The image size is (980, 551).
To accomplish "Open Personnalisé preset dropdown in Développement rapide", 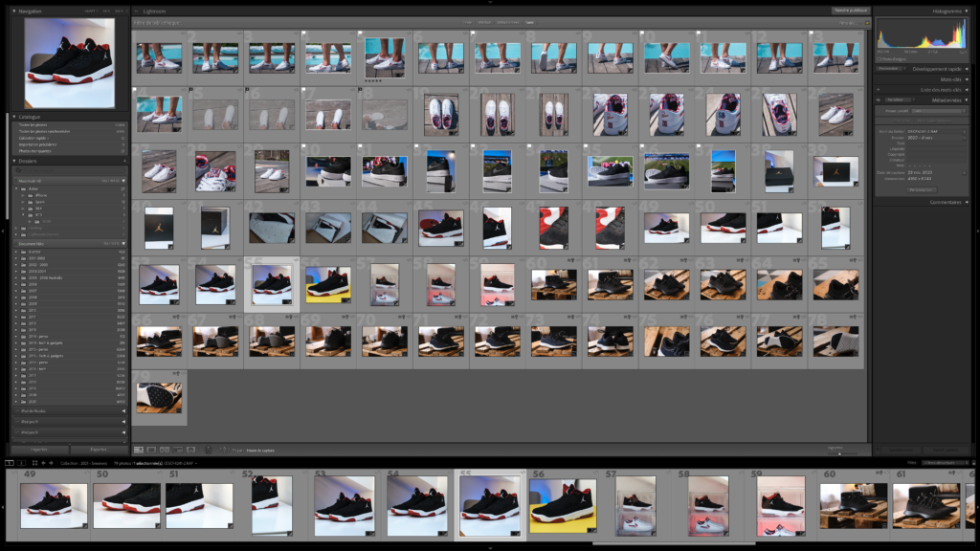I will [890, 69].
